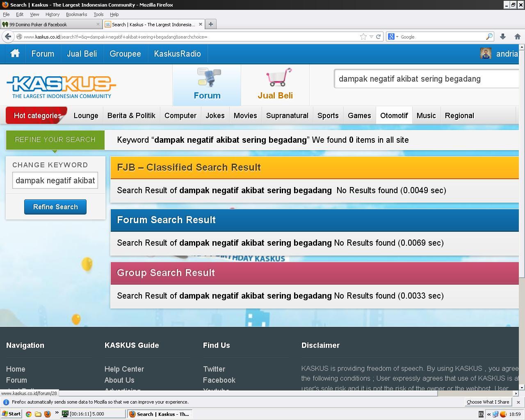This screenshot has width=525, height=420.
Task: Dismiss the Firefox data notification bar
Action: (518, 402)
